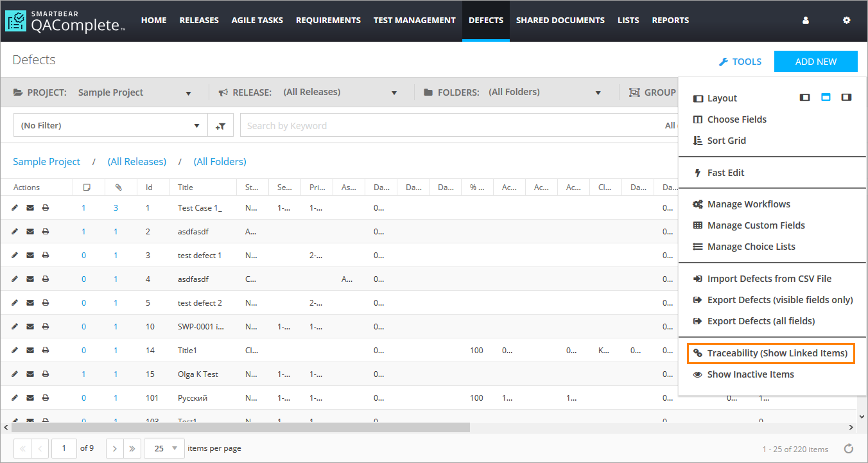
Task: Click the ADD NEW button
Action: click(815, 61)
